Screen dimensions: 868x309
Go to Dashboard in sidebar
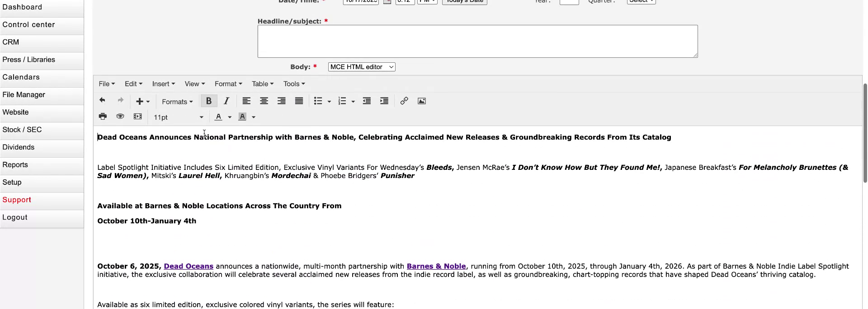(42, 7)
